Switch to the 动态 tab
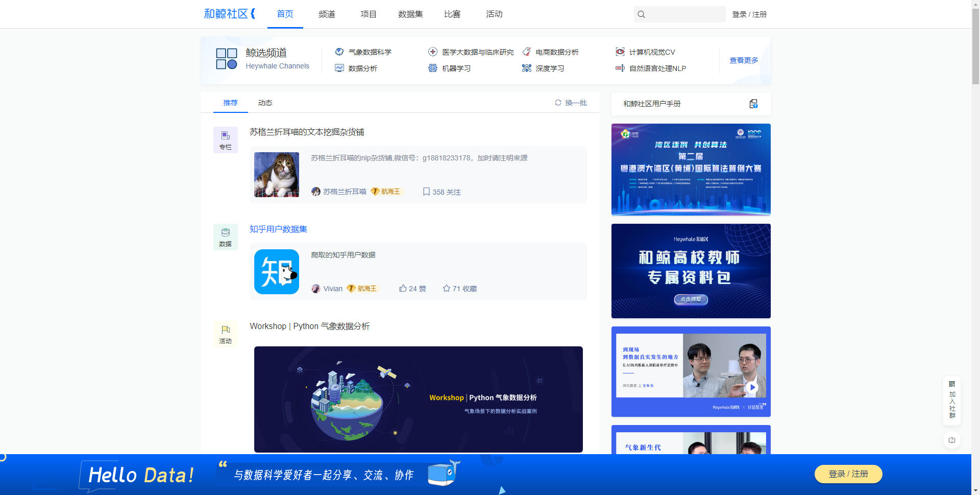The image size is (980, 495). 265,103
